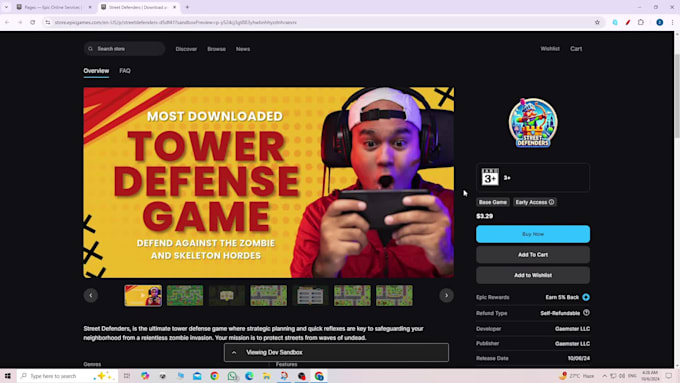Viewport: 680px width, 383px height.
Task: Click the red pen extension icon
Action: click(628, 22)
